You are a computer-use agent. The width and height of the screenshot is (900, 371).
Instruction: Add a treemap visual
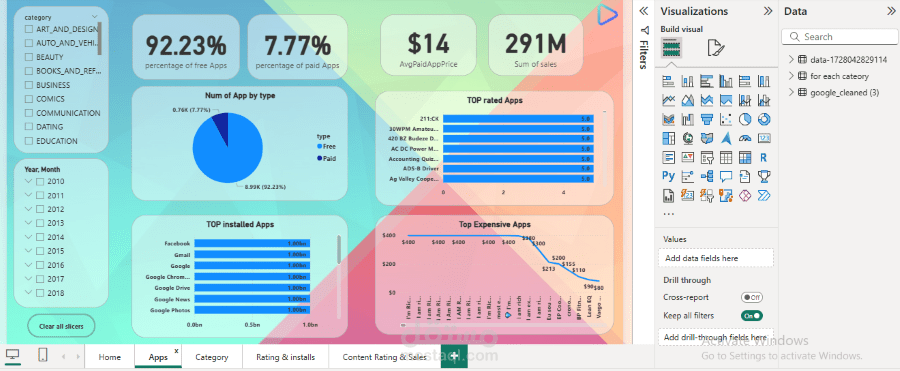coord(668,138)
